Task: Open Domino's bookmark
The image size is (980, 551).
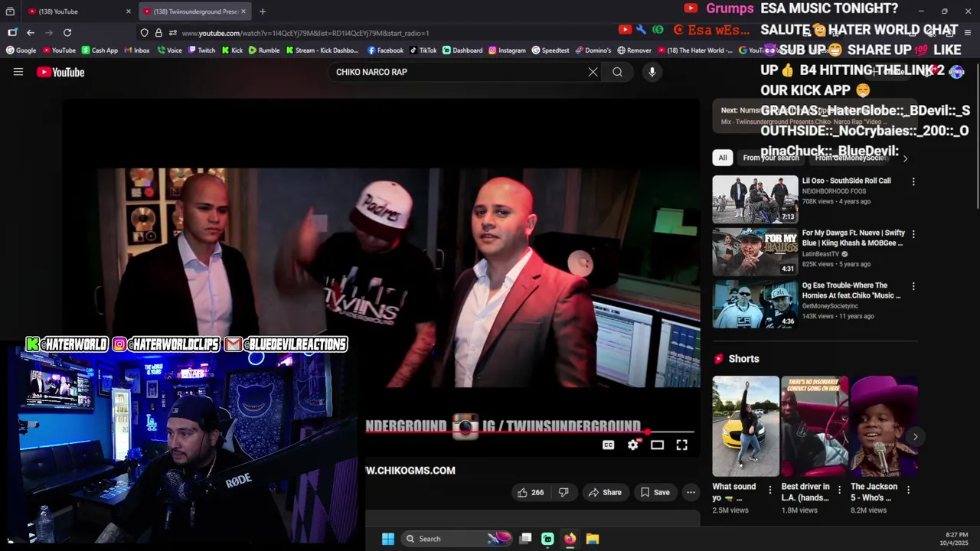Action: point(593,51)
